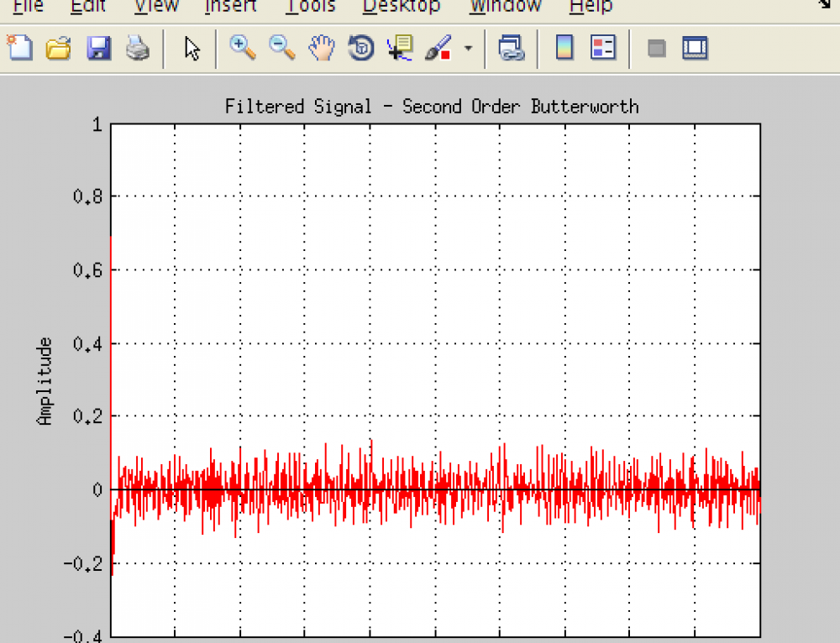This screenshot has height=643, width=840.
Task: Save the figure using the floppy disk icon
Action: tap(98, 48)
